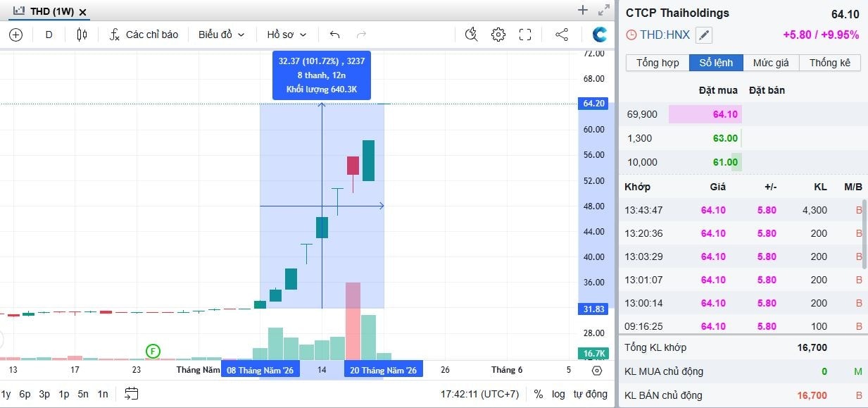Image resolution: width=868 pixels, height=408 pixels.
Task: Switch to the Thống kê tab
Action: pyautogui.click(x=829, y=63)
